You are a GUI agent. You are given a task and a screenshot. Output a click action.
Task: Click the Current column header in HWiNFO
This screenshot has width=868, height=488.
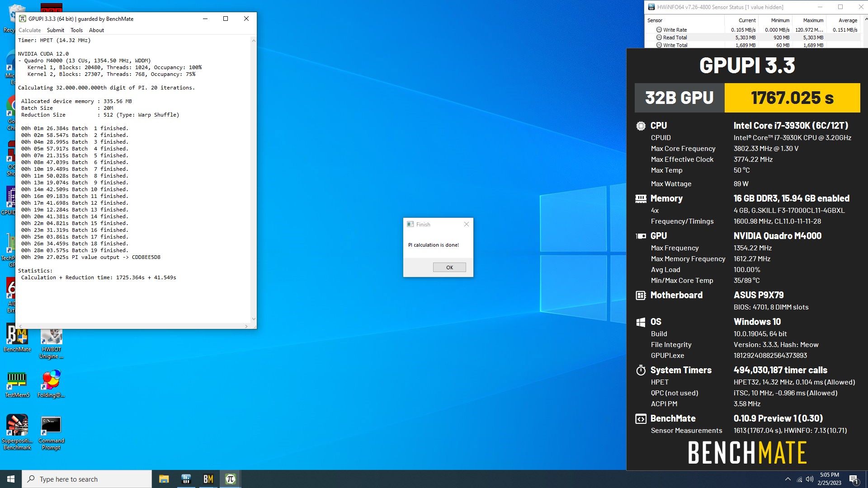(x=747, y=20)
